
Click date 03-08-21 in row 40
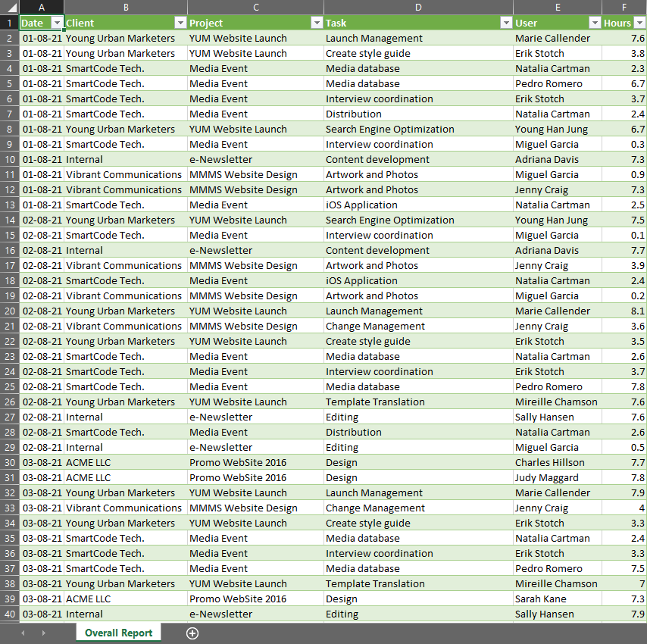(42, 614)
